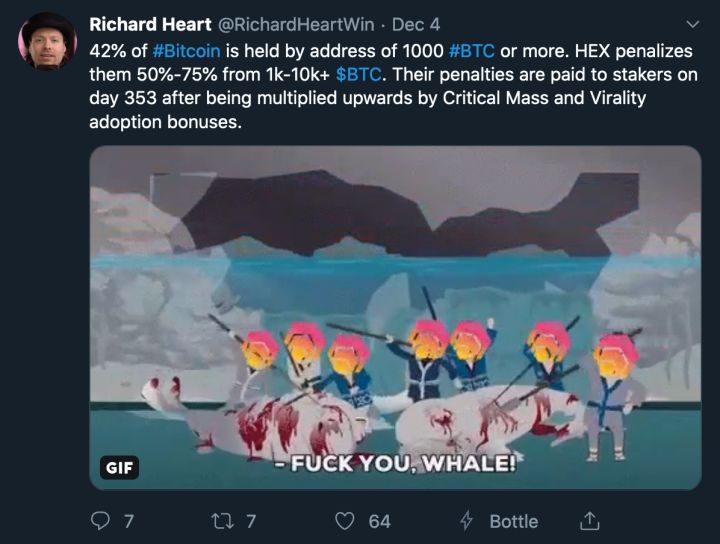This screenshot has width=720, height=544.
Task: Open the #Bitcoin hashtag link
Action: click(x=193, y=49)
